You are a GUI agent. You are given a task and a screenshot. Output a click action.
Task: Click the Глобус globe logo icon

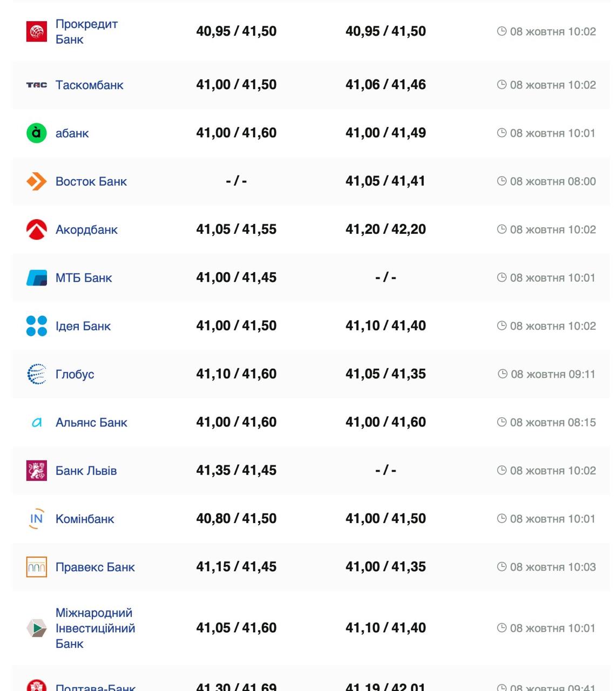[37, 374]
